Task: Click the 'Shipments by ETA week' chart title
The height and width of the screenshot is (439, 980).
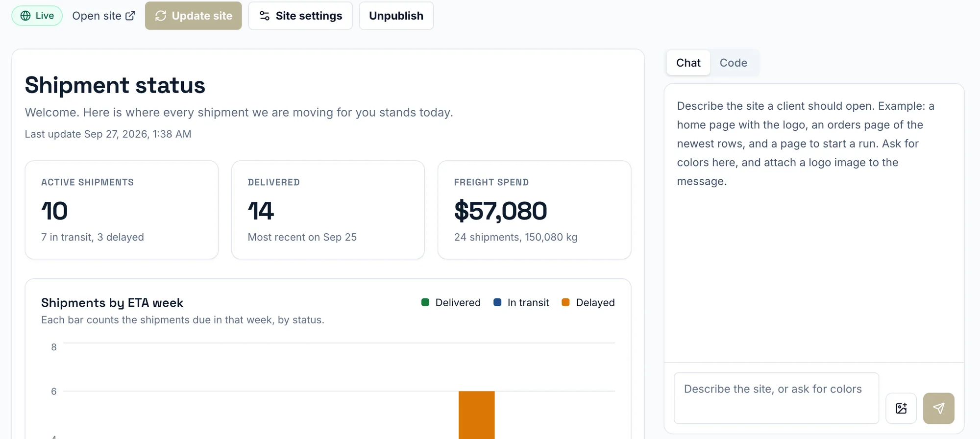Action: [112, 303]
